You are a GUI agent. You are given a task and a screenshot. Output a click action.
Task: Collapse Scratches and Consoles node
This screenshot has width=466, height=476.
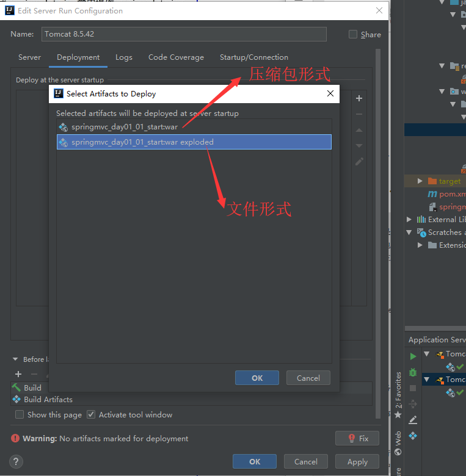tap(409, 233)
